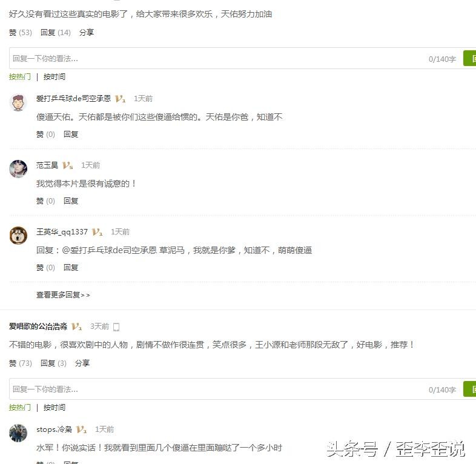Expand 查看更多回复 to see more replies

point(63,295)
